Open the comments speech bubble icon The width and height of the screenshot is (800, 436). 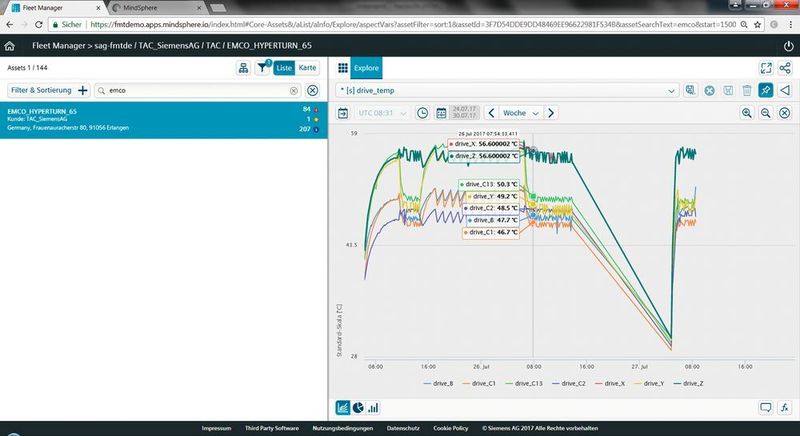coord(766,407)
